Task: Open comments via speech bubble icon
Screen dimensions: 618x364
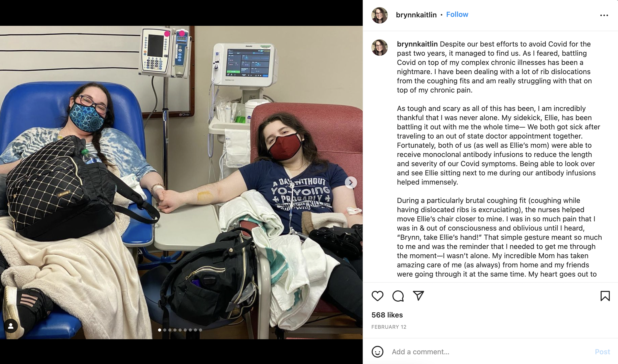Action: coord(398,296)
